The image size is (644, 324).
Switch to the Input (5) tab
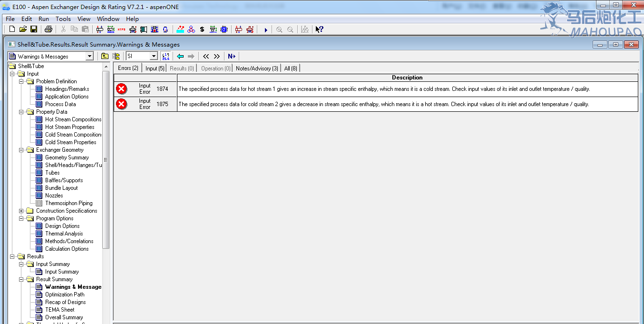point(155,69)
